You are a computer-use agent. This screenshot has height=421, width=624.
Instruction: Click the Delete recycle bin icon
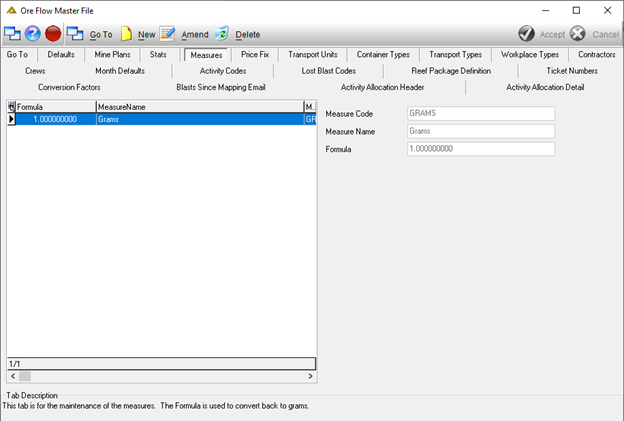[222, 34]
